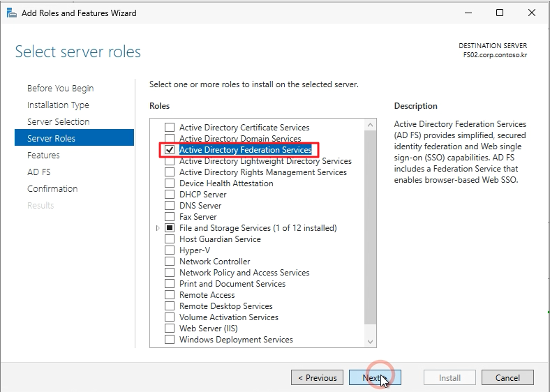The height and width of the screenshot is (392, 550).
Task: Select the Fax Server role label
Action: pyautogui.click(x=198, y=217)
